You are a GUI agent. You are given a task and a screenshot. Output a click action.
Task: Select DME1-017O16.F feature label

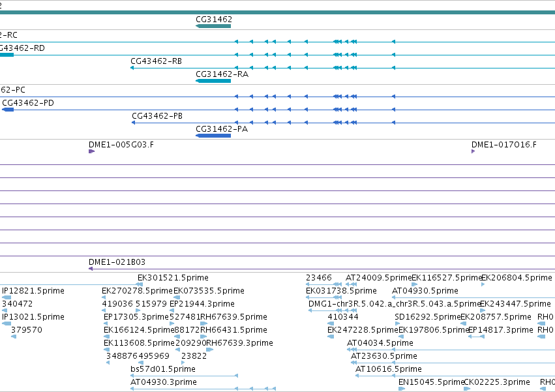pos(503,145)
